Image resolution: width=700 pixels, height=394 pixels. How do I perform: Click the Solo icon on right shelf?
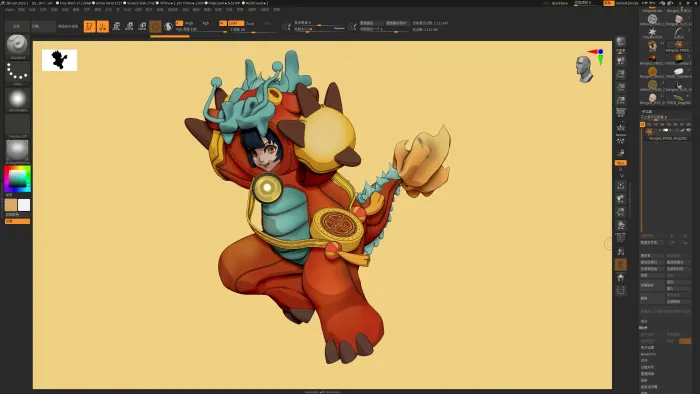621,278
